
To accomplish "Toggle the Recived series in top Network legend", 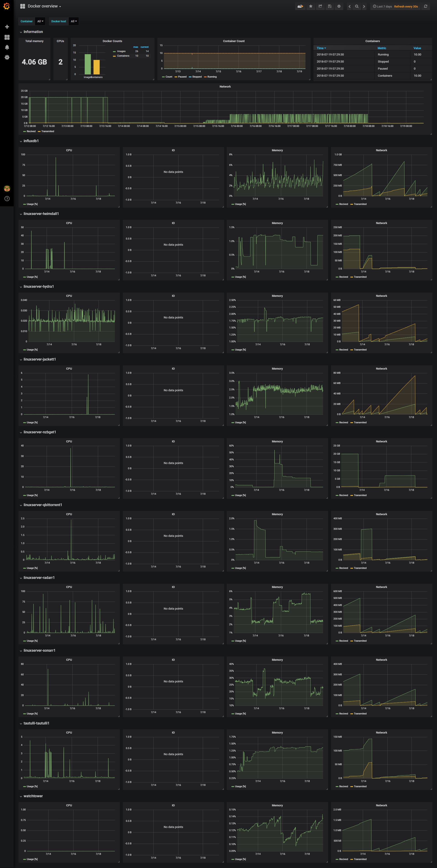I will pos(31,131).
